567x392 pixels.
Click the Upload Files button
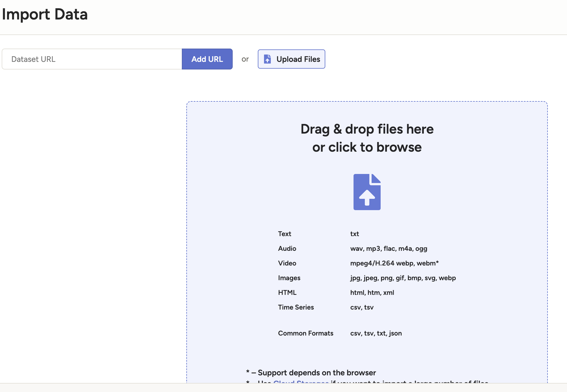coord(291,59)
